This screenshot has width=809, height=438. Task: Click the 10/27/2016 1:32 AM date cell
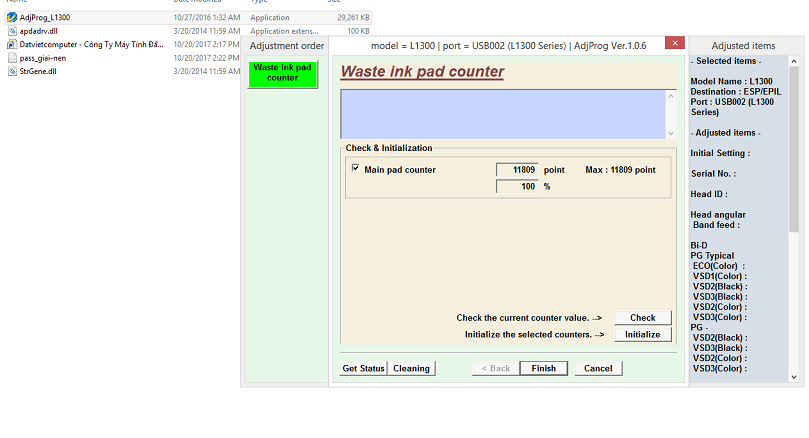(x=206, y=18)
